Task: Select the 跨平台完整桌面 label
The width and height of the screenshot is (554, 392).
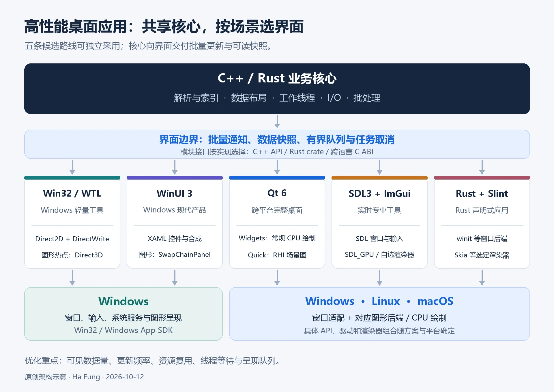Action: coord(277,210)
